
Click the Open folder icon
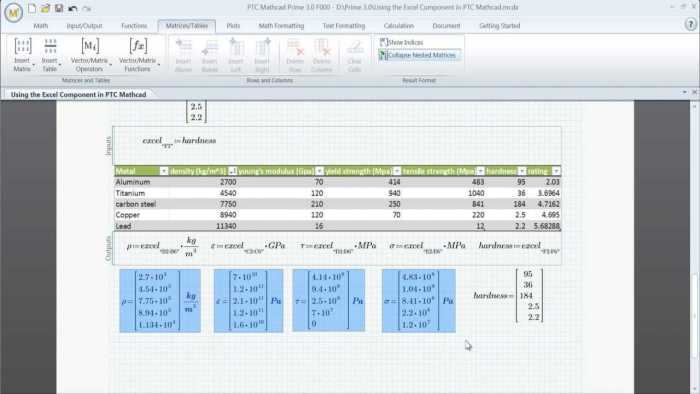coord(45,8)
